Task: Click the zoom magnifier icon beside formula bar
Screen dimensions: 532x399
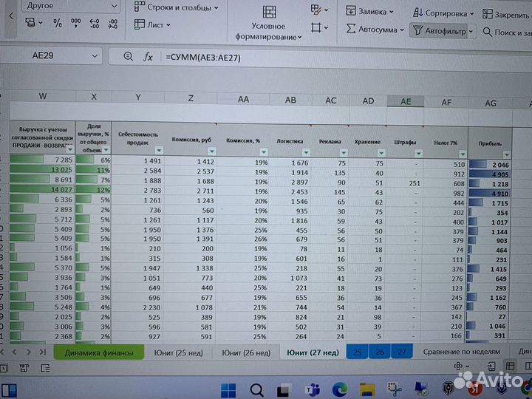Action: (128, 57)
